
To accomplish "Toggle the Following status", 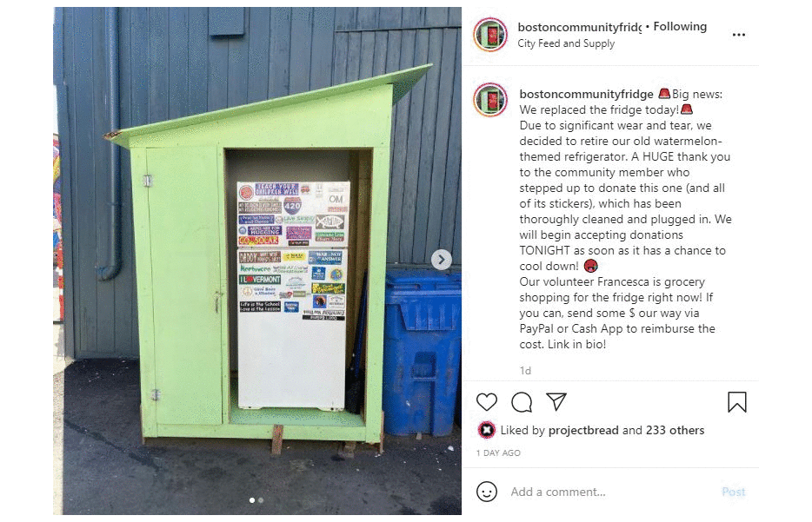I will tap(680, 26).
